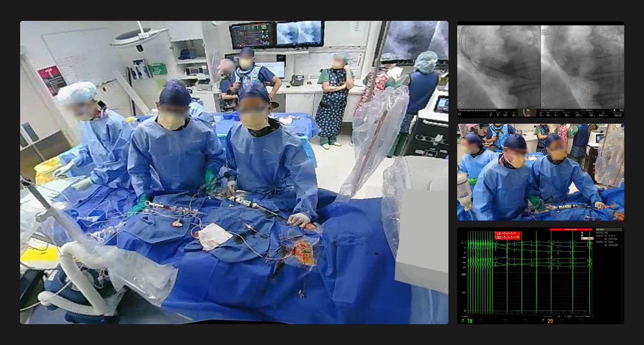Image resolution: width=644 pixels, height=345 pixels.
Task: Click the green heart icon beside lead I
Action: (462, 243)
